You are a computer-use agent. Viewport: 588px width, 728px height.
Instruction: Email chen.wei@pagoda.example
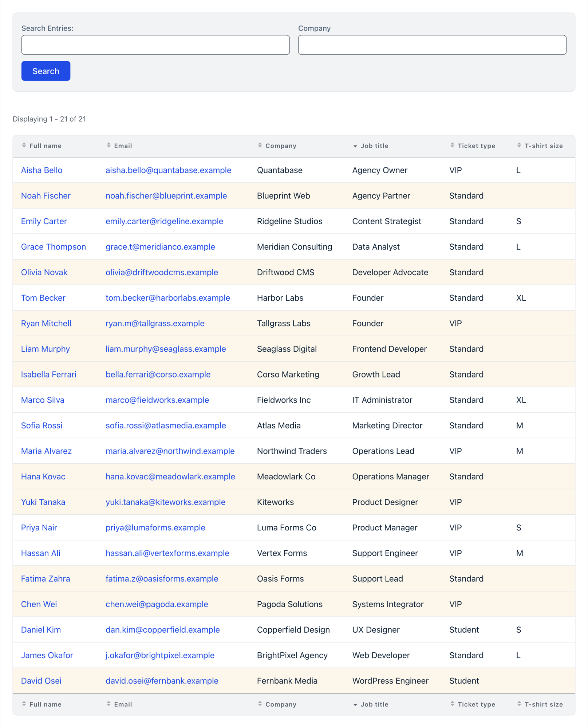[157, 604]
